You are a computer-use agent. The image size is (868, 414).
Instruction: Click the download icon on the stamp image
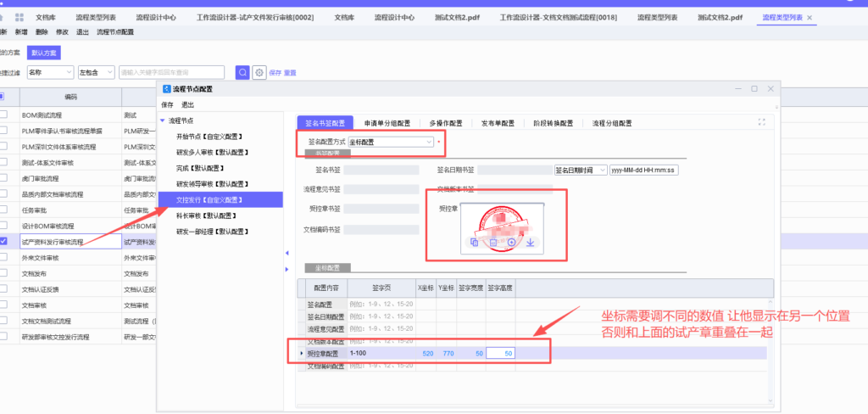[531, 242]
